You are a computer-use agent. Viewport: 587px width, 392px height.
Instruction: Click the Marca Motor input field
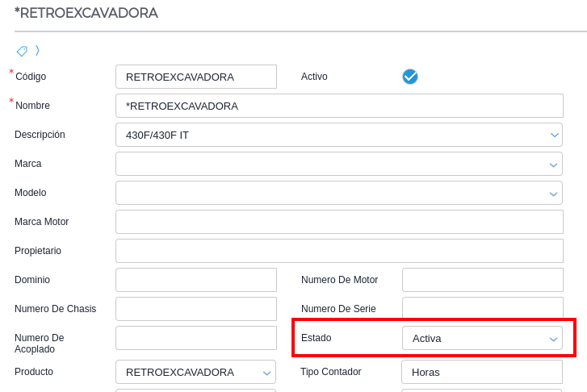339,222
